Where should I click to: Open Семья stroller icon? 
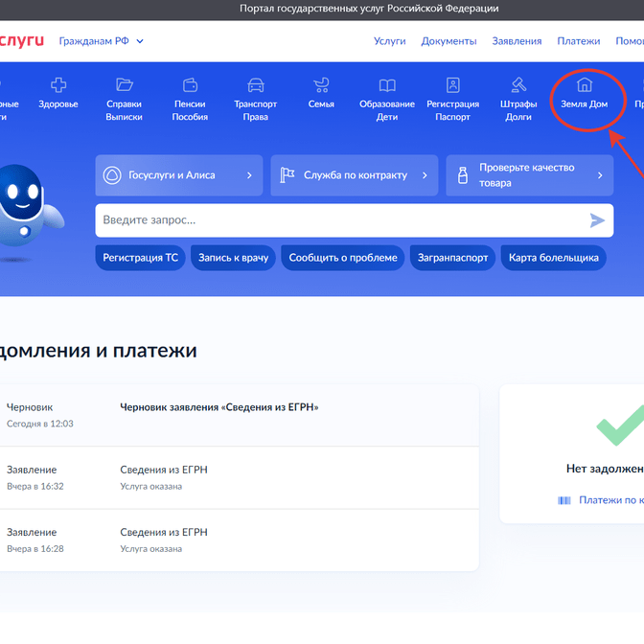[321, 85]
